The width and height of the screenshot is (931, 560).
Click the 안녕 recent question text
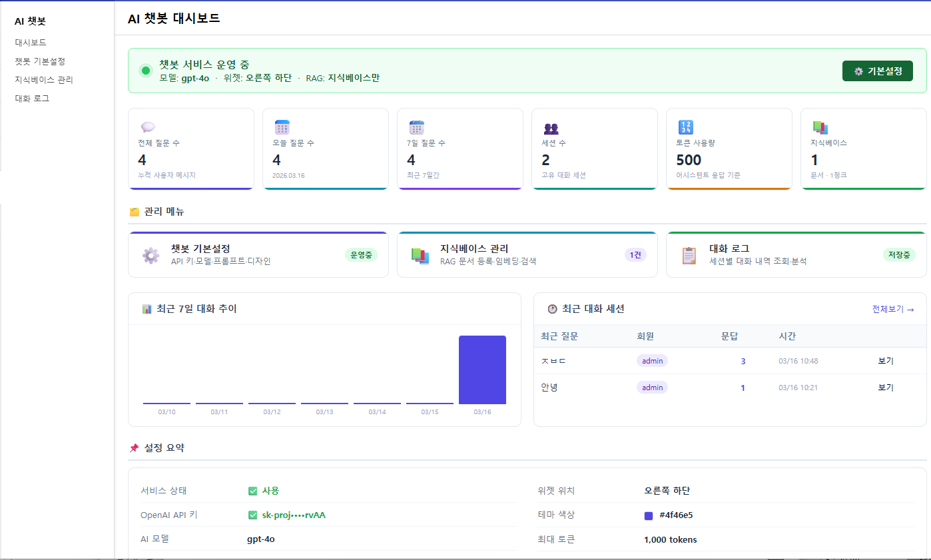pyautogui.click(x=549, y=387)
